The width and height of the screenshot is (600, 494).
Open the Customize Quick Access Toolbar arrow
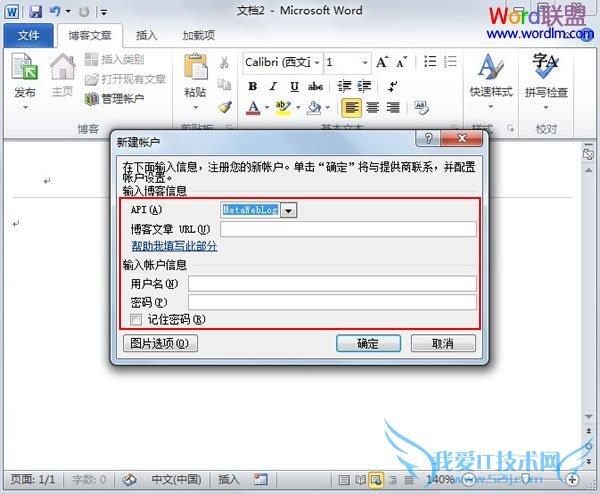pos(104,12)
